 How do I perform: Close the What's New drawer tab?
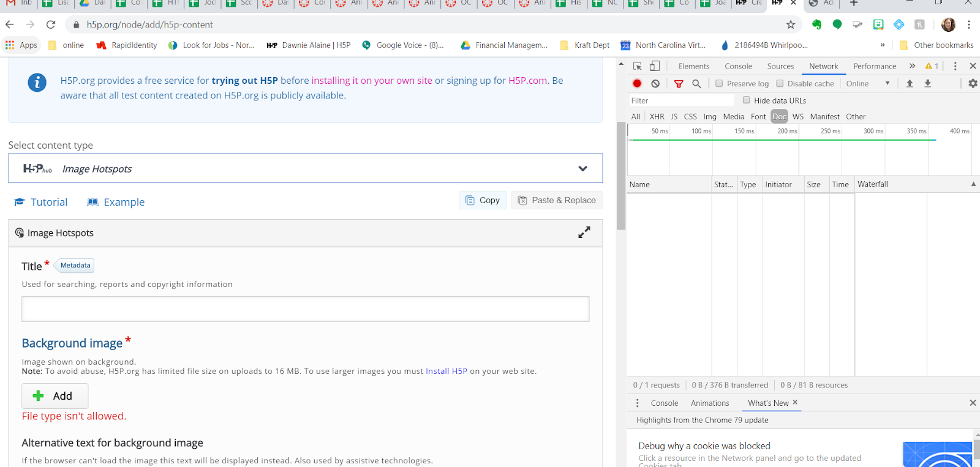(x=795, y=402)
